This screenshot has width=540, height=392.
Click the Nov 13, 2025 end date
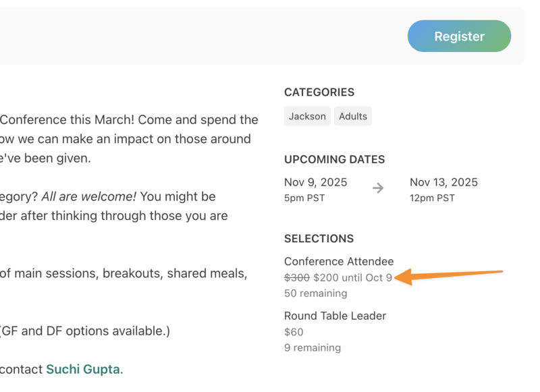tap(443, 182)
